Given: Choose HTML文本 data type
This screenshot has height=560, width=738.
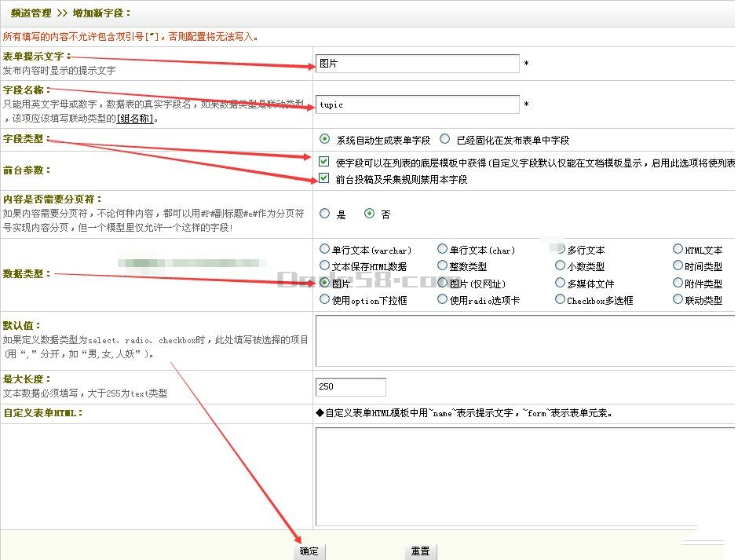Looking at the screenshot, I should pyautogui.click(x=678, y=250).
